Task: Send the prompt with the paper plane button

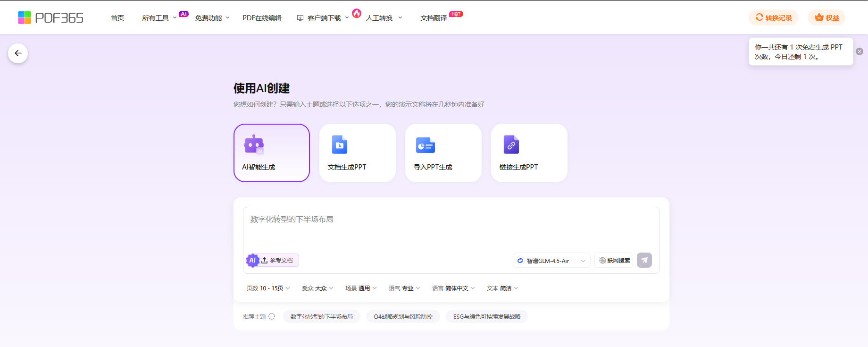Action: coord(644,260)
